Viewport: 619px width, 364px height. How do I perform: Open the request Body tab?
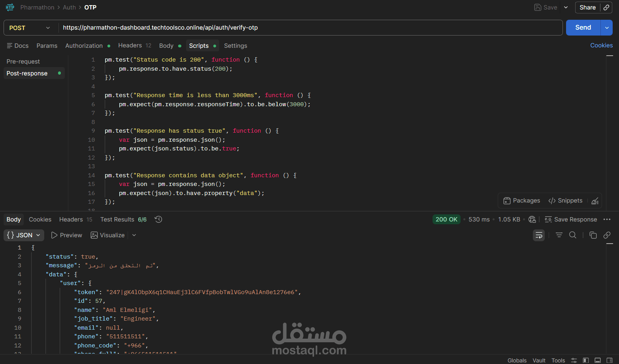point(170,46)
